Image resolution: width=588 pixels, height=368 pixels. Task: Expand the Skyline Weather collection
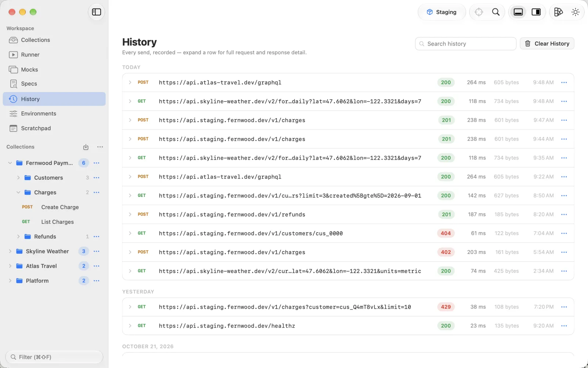[10, 251]
